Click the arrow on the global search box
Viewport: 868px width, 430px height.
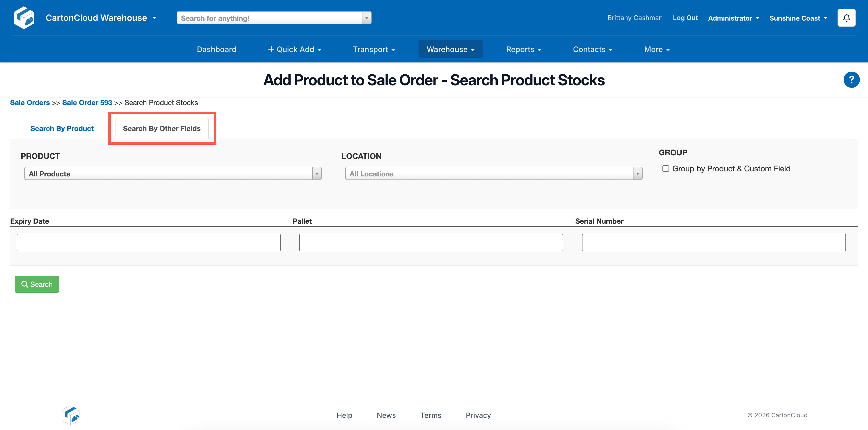(366, 18)
